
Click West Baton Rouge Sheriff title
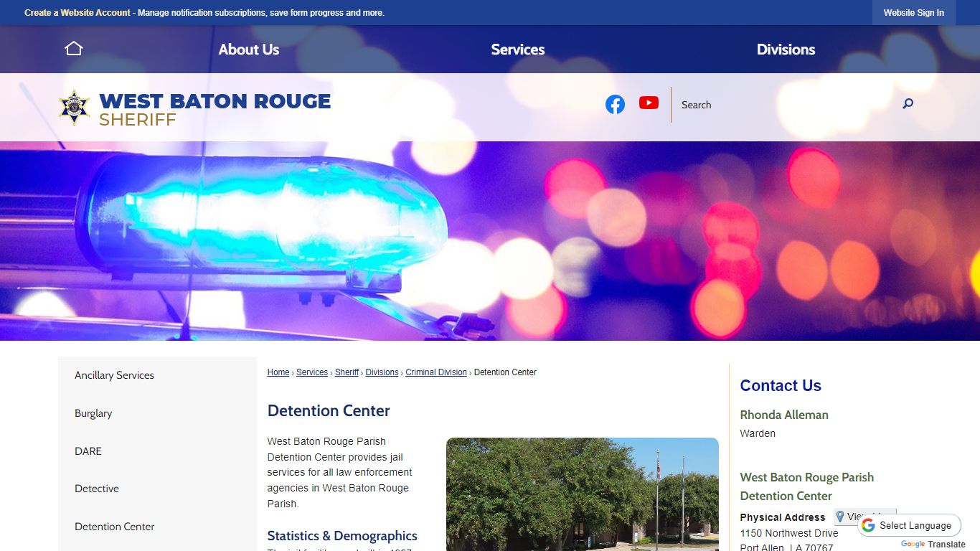(x=215, y=109)
